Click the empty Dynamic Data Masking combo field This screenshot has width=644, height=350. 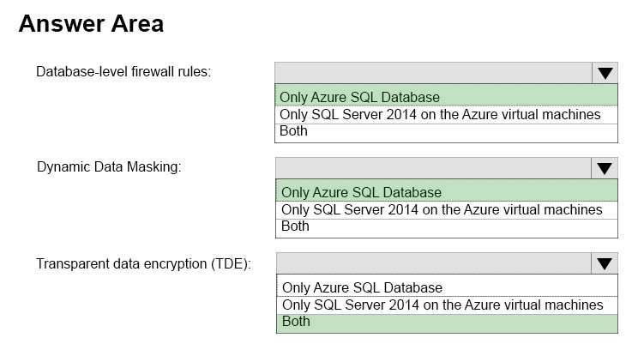coord(434,168)
